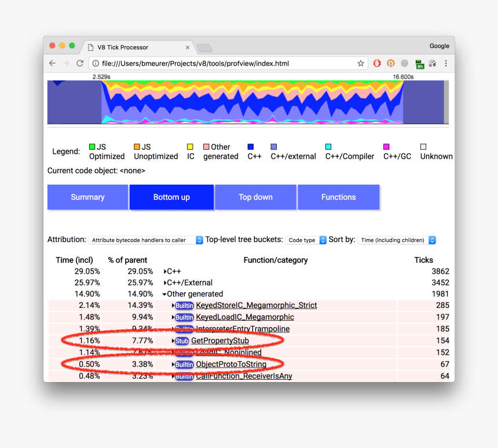The image size is (498, 448).
Task: Open the InterpreterEntryTrampoline link
Action: pyautogui.click(x=243, y=329)
